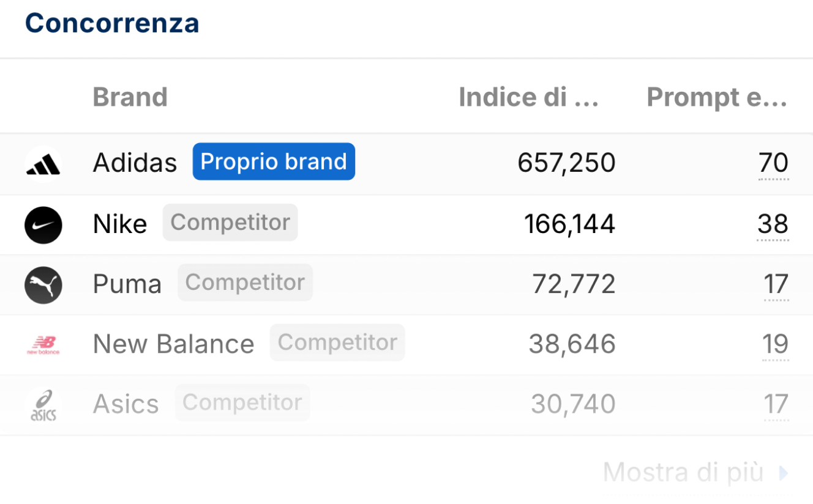The height and width of the screenshot is (504, 813).
Task: Sort by the Indice di column header
Action: point(528,97)
